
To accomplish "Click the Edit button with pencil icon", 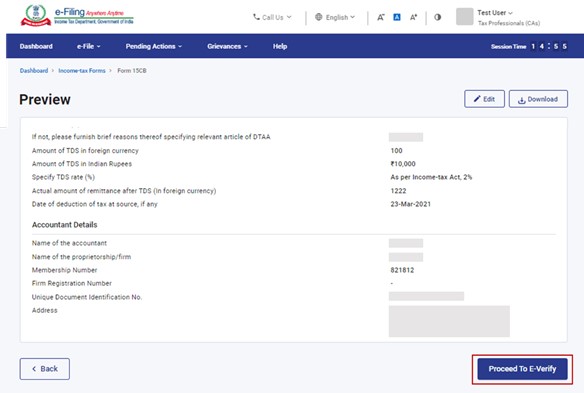I will [x=484, y=99].
